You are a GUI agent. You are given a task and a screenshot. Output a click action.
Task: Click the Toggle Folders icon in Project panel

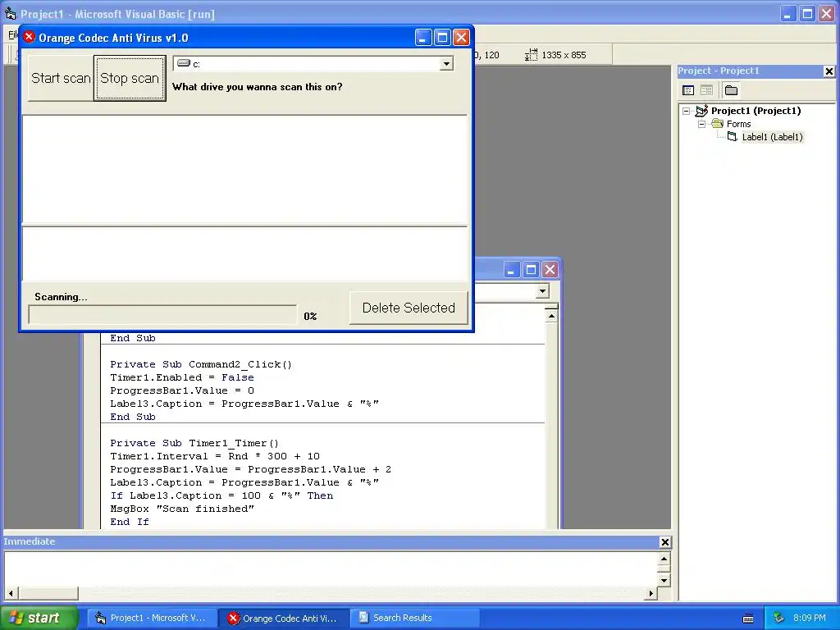pyautogui.click(x=731, y=90)
